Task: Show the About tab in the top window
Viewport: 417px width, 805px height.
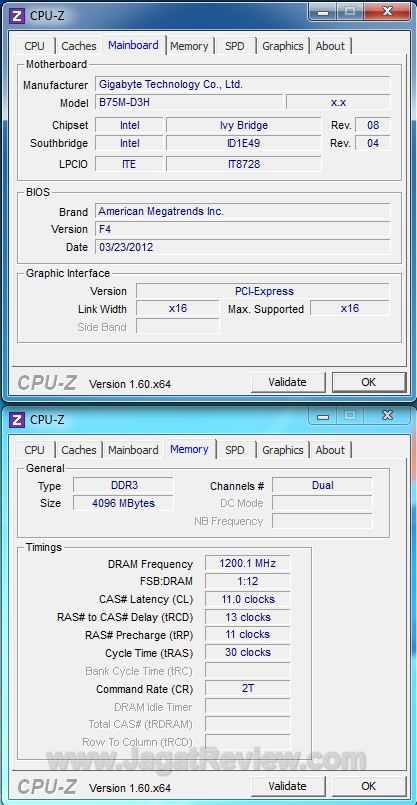Action: [x=330, y=46]
